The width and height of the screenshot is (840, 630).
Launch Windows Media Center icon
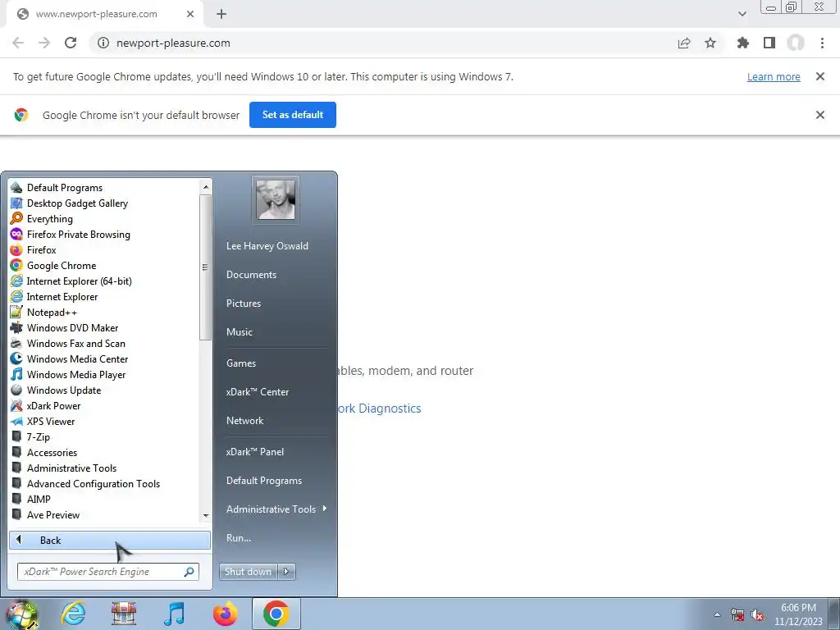coord(16,358)
